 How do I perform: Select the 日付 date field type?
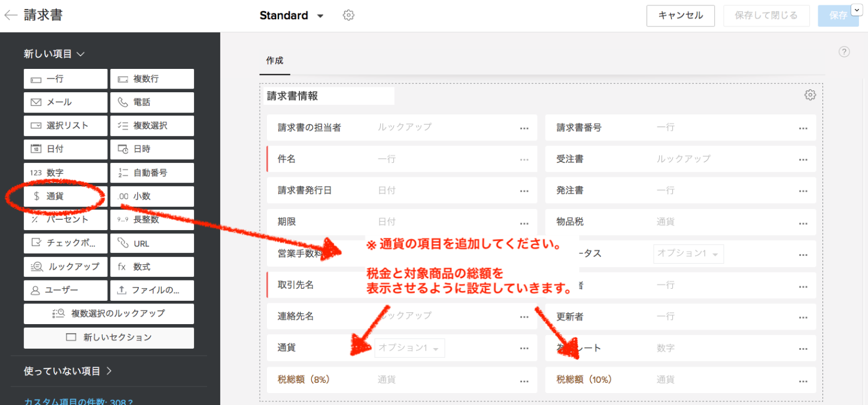66,149
